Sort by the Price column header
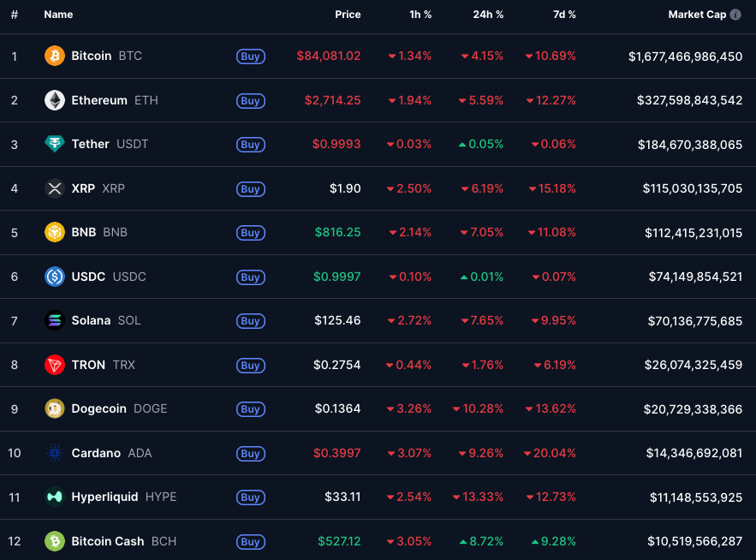 pyautogui.click(x=348, y=15)
